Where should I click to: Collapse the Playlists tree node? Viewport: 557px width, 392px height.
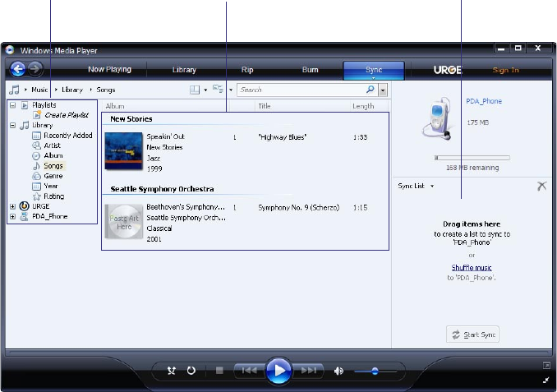[12, 105]
